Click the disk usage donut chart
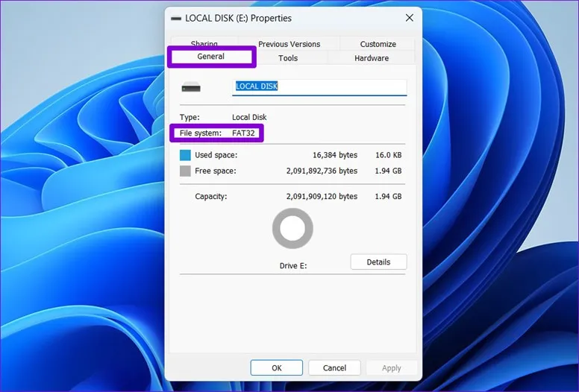 (292, 228)
